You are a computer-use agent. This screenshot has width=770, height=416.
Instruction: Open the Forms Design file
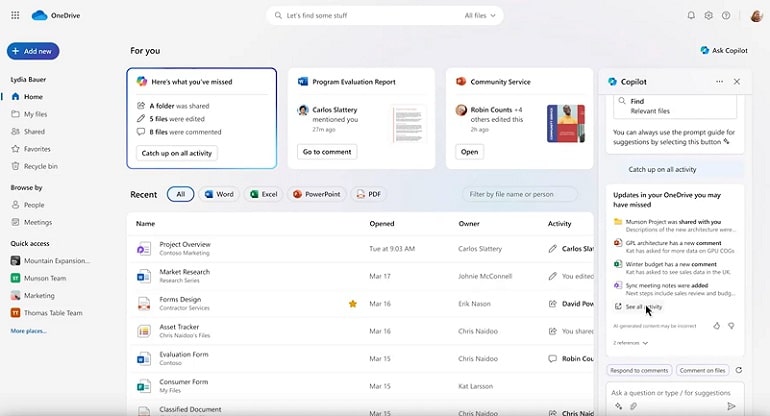click(x=180, y=299)
